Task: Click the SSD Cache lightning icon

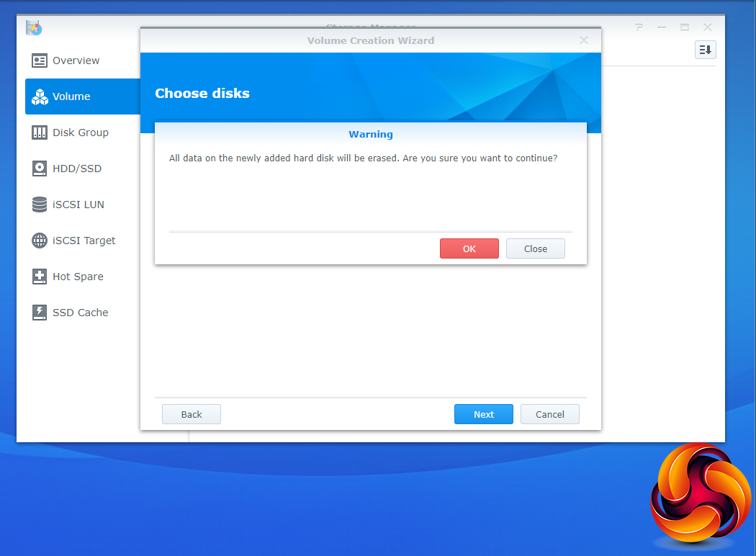Action: click(x=39, y=313)
